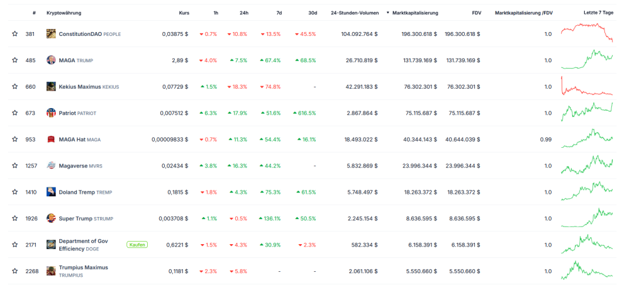The width and height of the screenshot is (644, 285).
Task: Sort by Marktkapitalisierung /FDV column
Action: click(x=524, y=13)
